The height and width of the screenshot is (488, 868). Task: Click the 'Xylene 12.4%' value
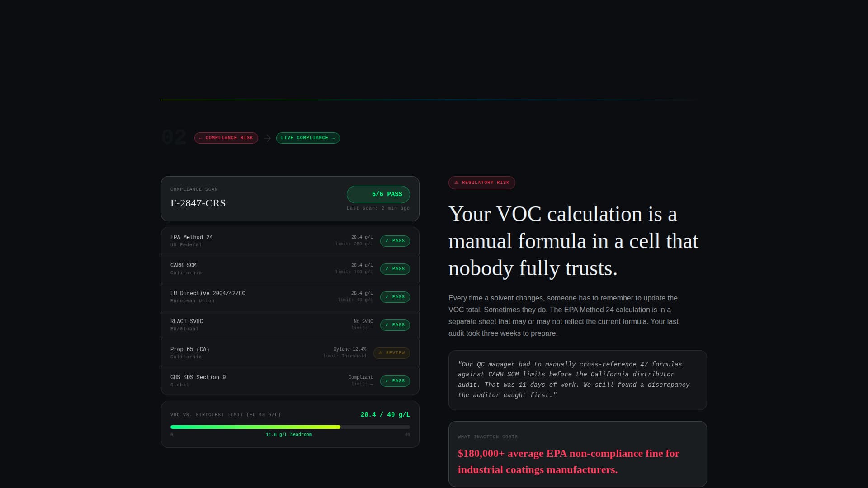tap(350, 349)
